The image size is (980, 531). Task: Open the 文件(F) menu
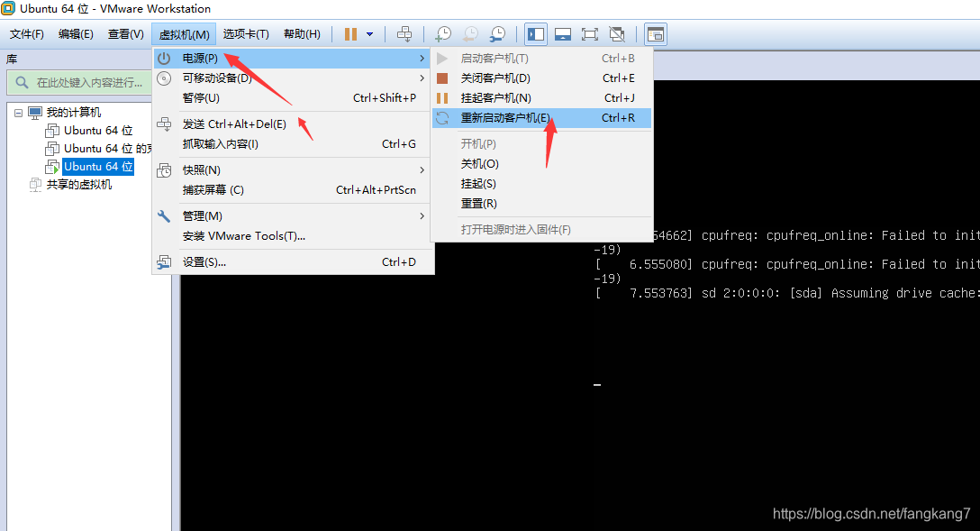click(x=27, y=33)
